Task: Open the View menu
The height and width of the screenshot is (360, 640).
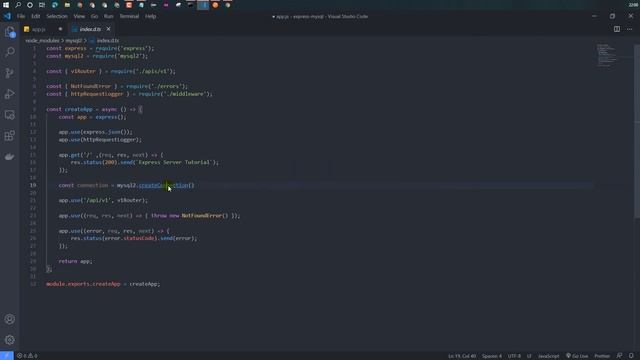Action: 79,16
